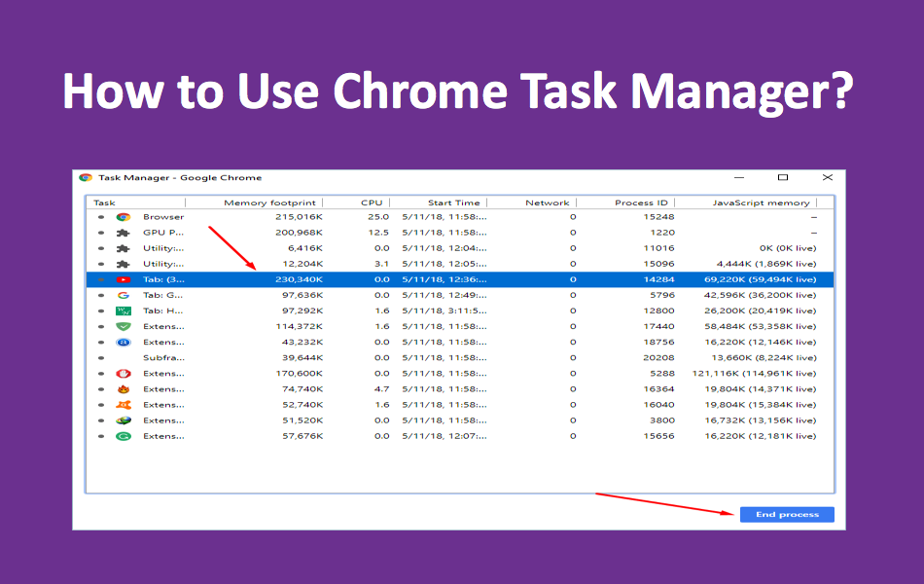Image resolution: width=924 pixels, height=584 pixels.
Task: Click the End process button
Action: point(787,514)
